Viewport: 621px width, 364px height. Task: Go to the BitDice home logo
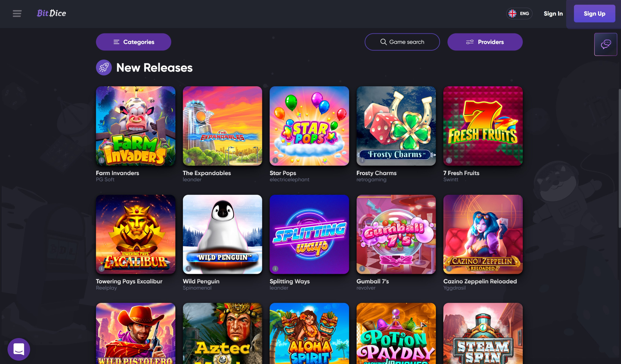(51, 13)
